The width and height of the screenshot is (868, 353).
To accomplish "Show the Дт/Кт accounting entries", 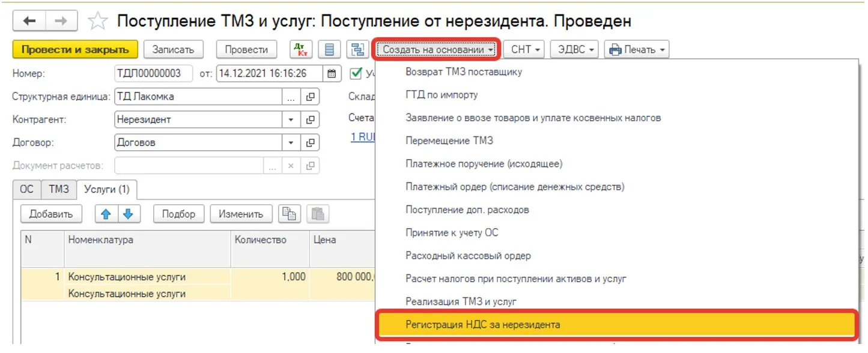I will tap(301, 49).
